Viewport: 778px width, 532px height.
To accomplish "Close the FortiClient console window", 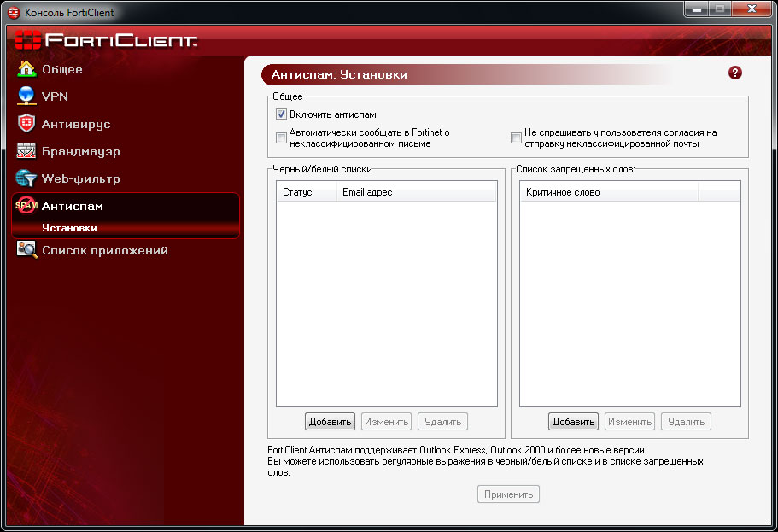I will point(752,9).
